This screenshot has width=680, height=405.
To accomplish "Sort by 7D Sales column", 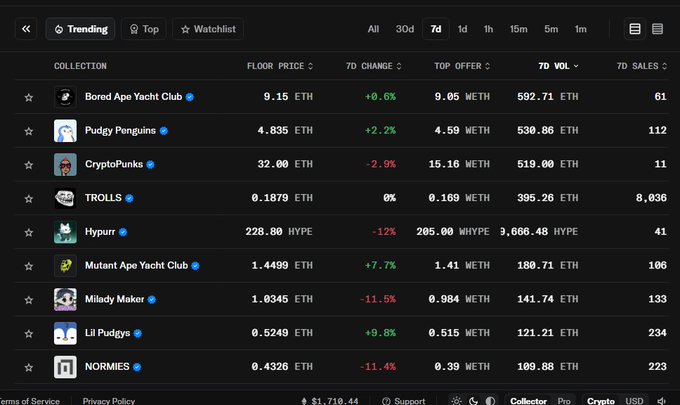I will pyautogui.click(x=642, y=66).
